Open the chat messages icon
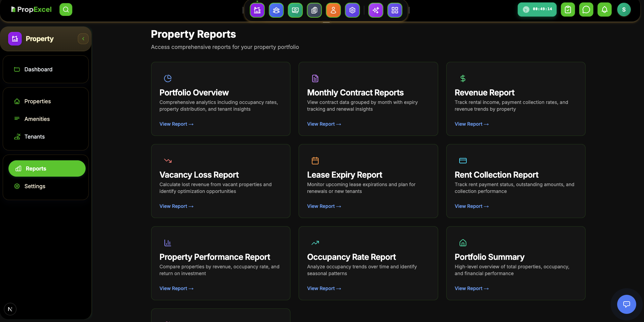This screenshot has width=644, height=322. tap(586, 9)
